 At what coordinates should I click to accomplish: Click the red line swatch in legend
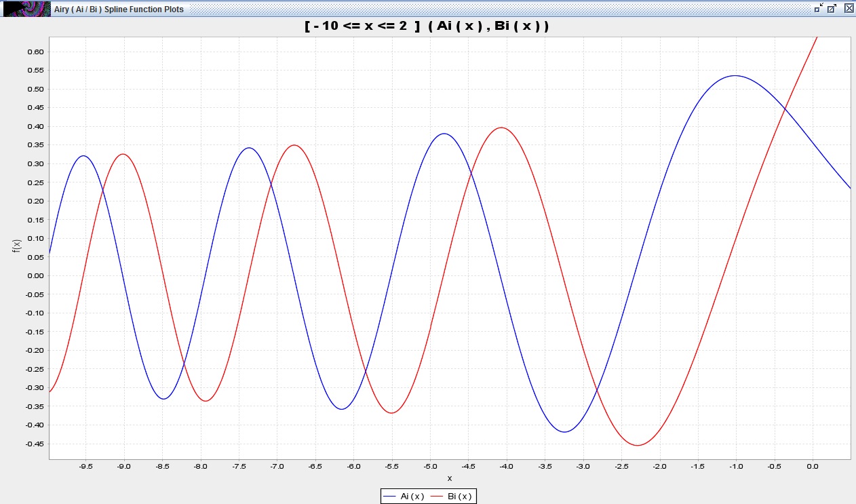(x=437, y=497)
